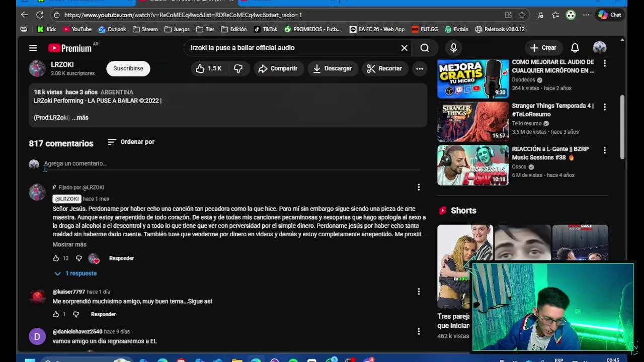Open account avatar menu in YouTube header

click(600, 48)
